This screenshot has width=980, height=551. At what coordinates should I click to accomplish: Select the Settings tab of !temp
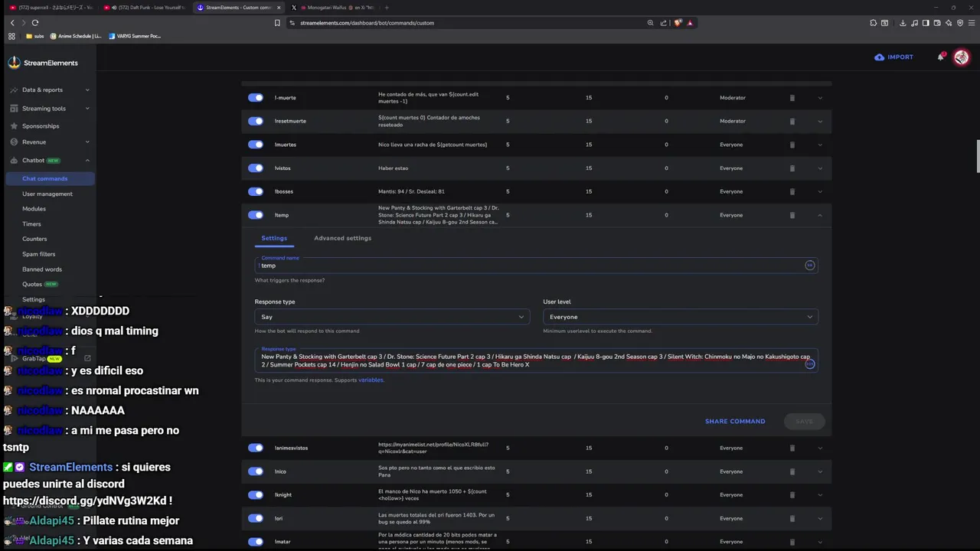(x=274, y=238)
